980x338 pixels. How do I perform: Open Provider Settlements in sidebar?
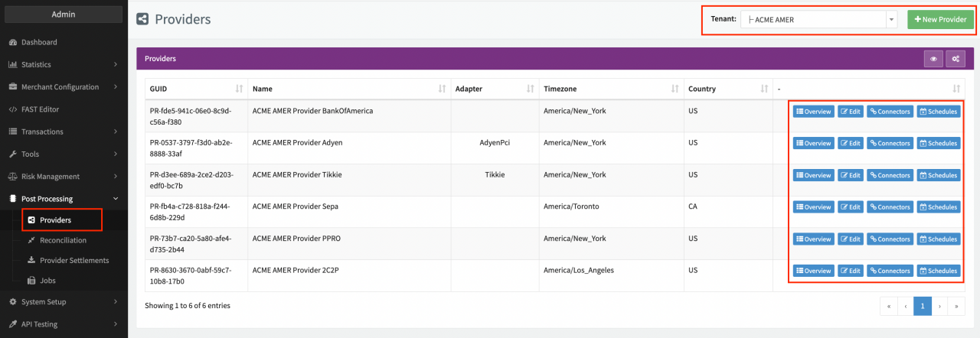(x=73, y=260)
